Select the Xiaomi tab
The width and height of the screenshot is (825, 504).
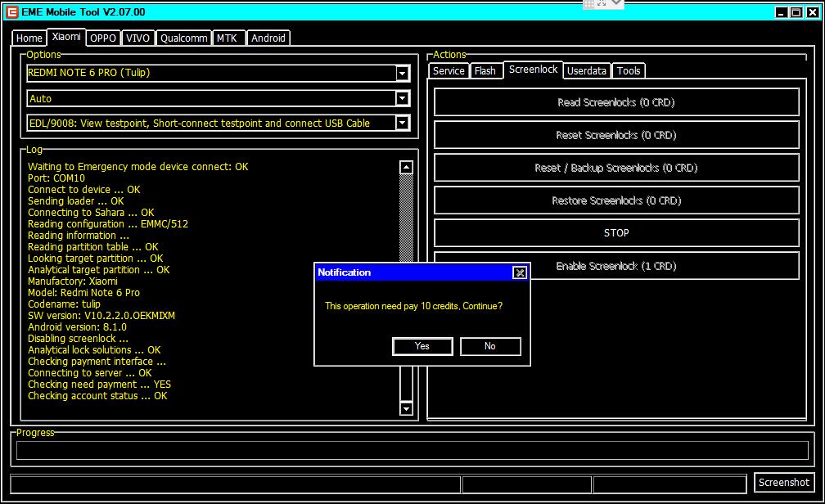66,36
